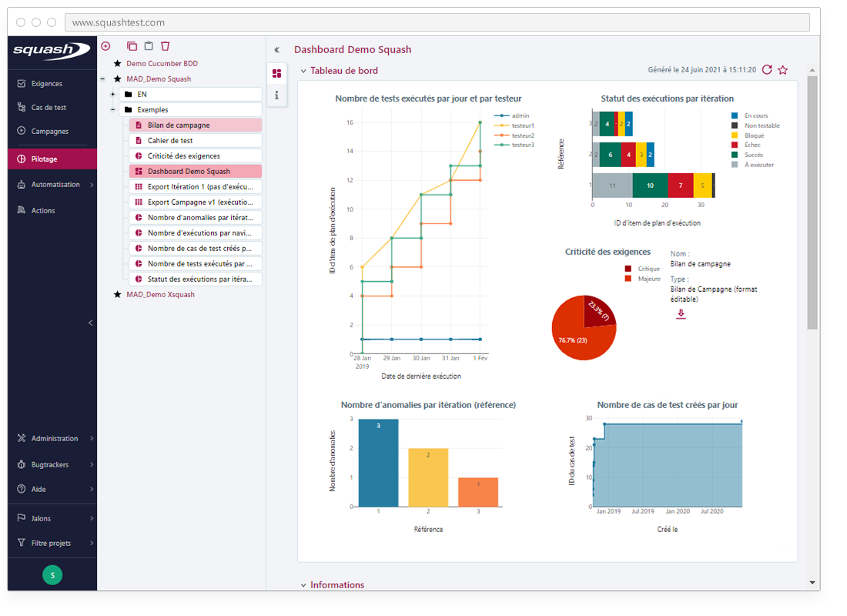Click the dashboard vertical scrollbar thumb

tap(812, 203)
